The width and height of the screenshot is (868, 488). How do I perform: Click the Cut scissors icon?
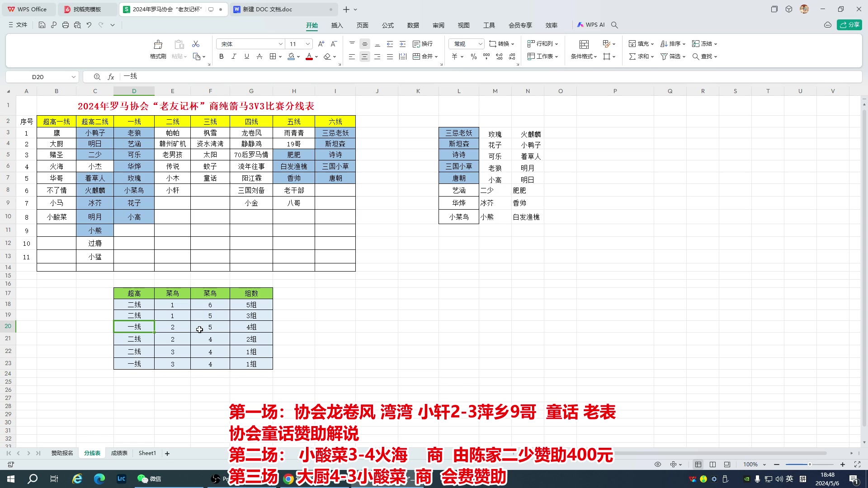pyautogui.click(x=196, y=44)
